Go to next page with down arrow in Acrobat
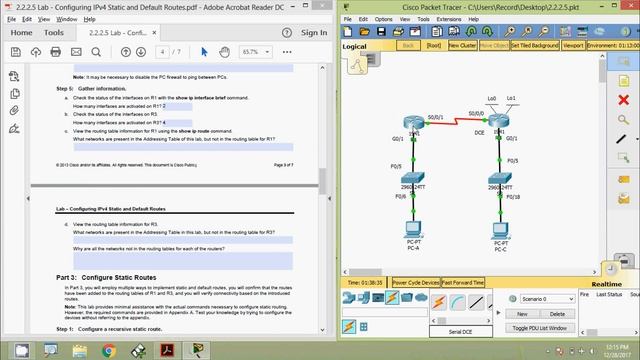640x360 pixels. [x=141, y=52]
